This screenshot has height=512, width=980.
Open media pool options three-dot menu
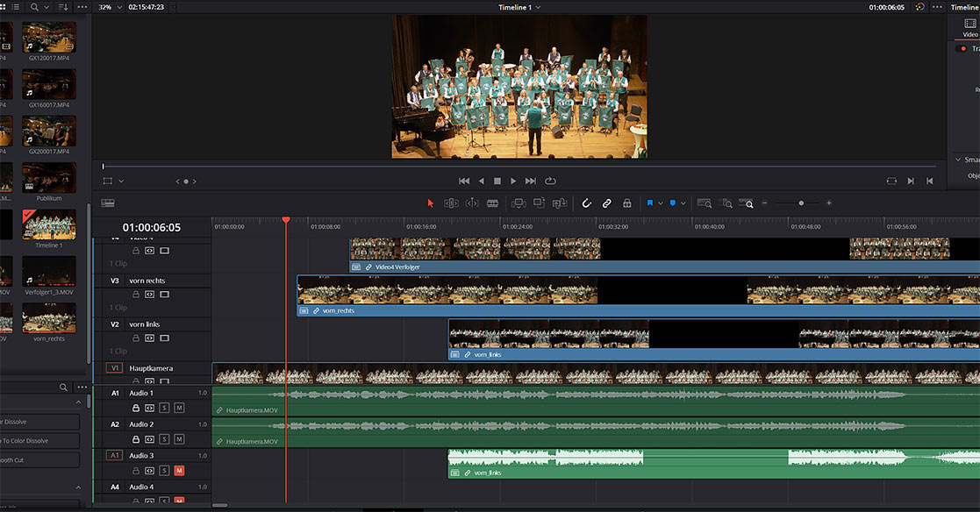pyautogui.click(x=82, y=7)
